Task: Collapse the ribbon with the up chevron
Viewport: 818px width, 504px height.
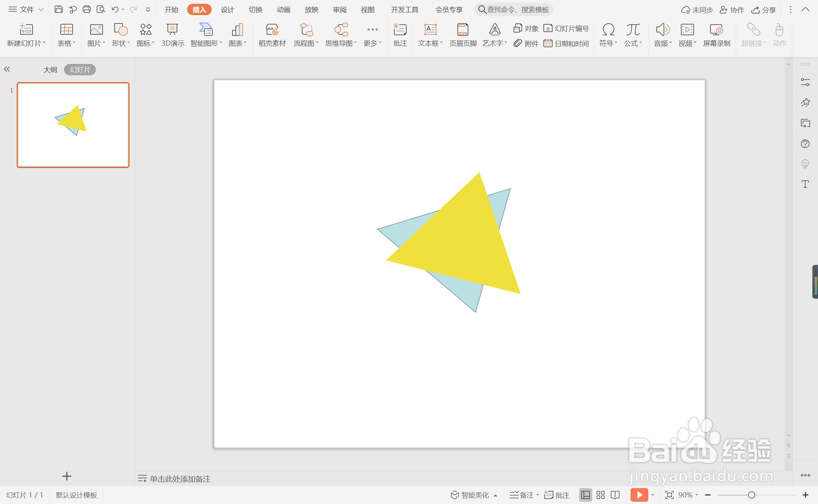Action: click(x=806, y=9)
